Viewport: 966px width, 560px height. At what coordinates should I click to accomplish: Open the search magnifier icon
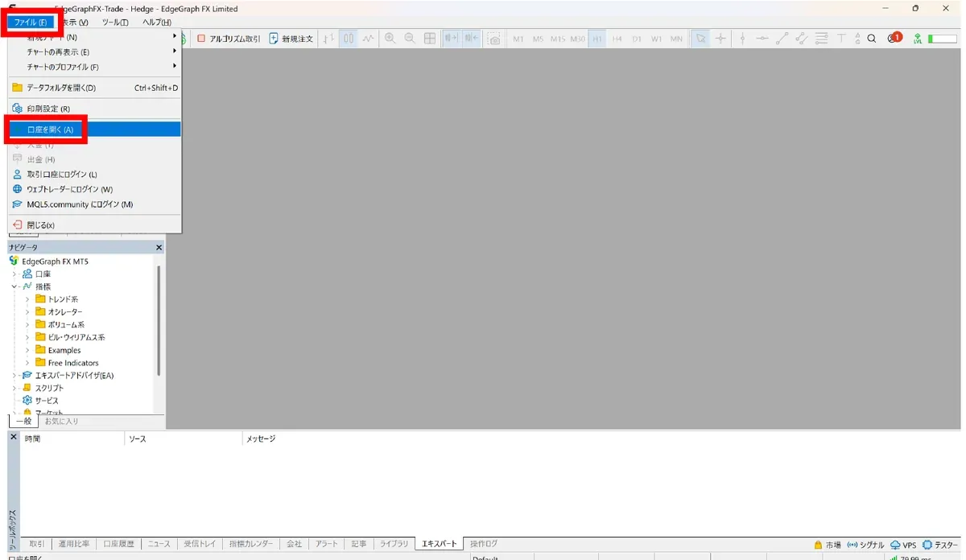pyautogui.click(x=872, y=38)
